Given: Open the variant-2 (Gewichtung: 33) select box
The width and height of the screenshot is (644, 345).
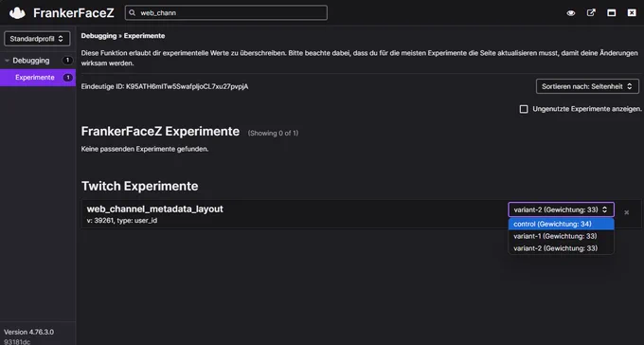Looking at the screenshot, I should [x=561, y=209].
